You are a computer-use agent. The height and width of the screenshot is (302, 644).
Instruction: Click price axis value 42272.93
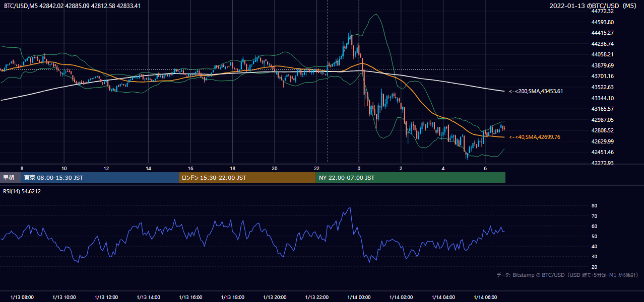[x=602, y=163]
